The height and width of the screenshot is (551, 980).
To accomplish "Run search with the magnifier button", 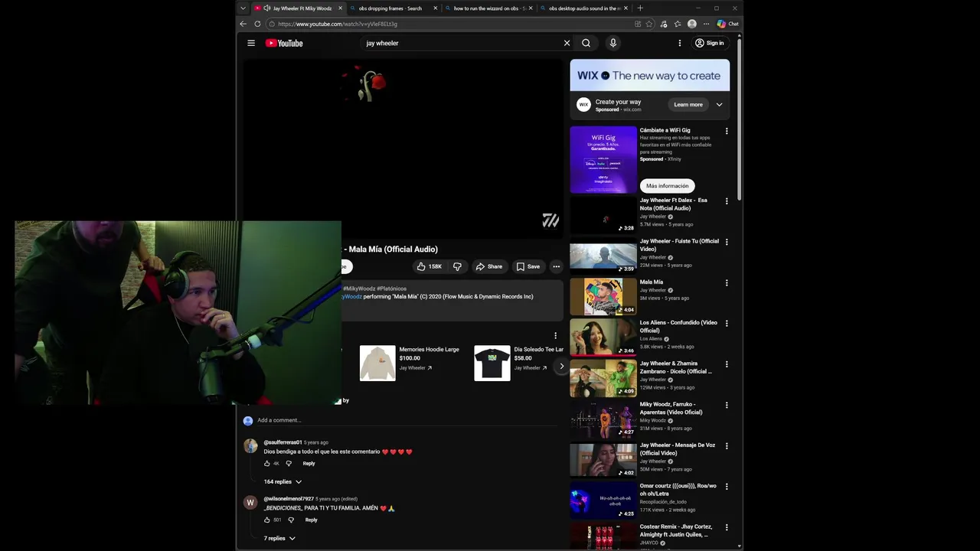I will pyautogui.click(x=586, y=43).
